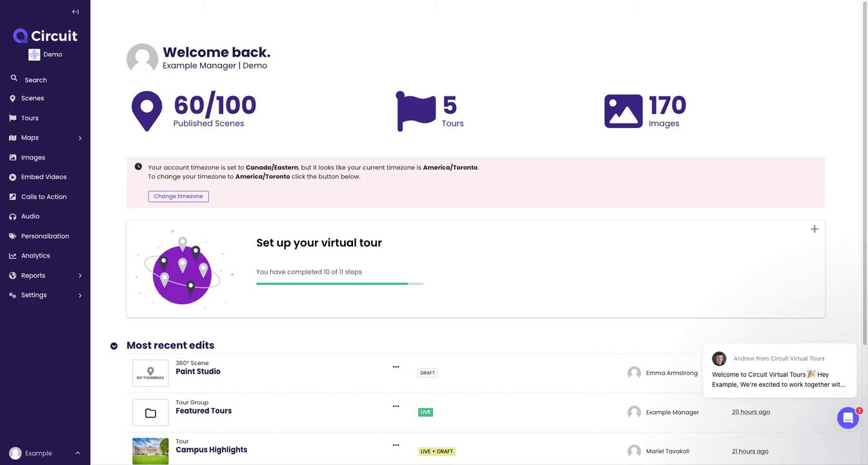Open three-dot menu for Paint Studio
The height and width of the screenshot is (465, 868).
(x=396, y=367)
